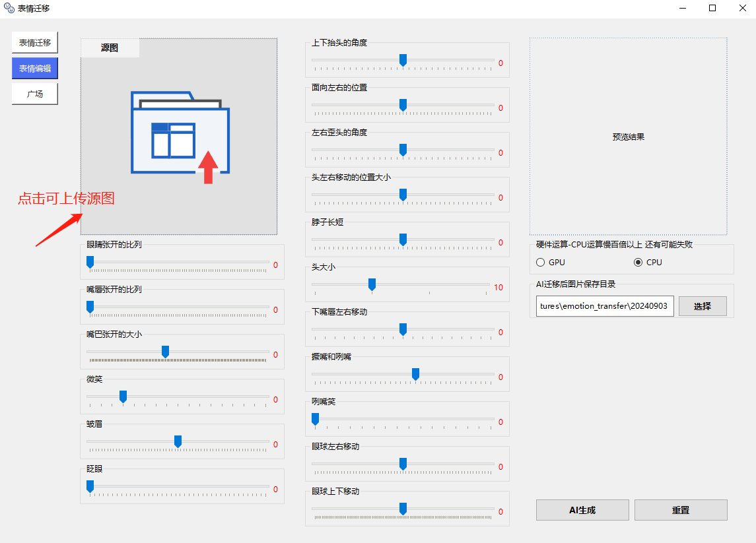Viewport: 756px width, 543px height.
Task: Switch to the 广场 tab
Action: (x=35, y=94)
